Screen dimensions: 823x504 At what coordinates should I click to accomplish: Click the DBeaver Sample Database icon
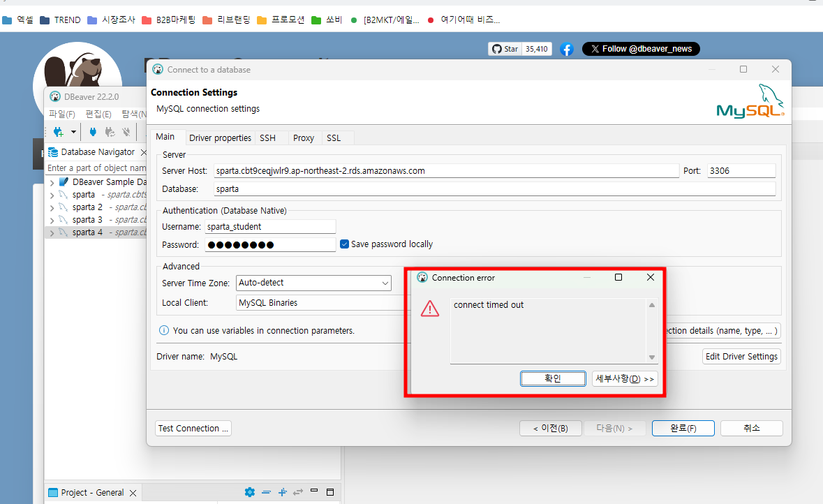tap(64, 181)
